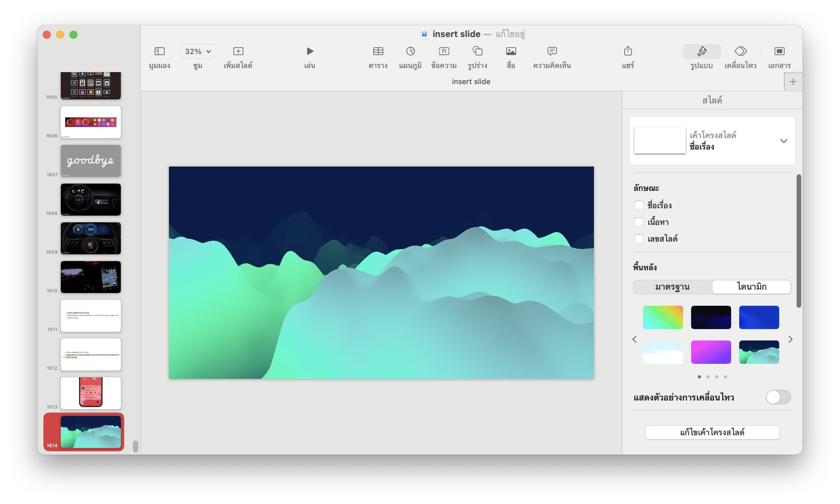This screenshot has height=504, width=840.
Task: Open the Shape insert tool
Action: coord(477,51)
